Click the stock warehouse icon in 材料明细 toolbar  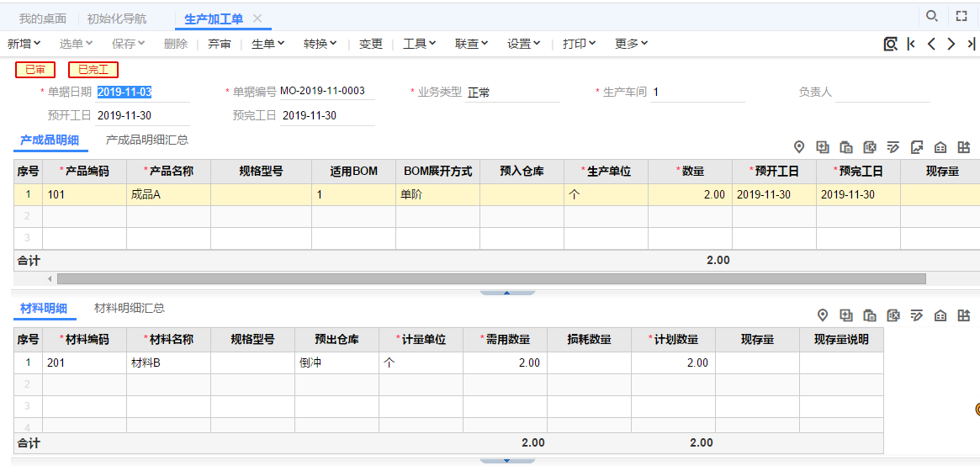tap(940, 315)
